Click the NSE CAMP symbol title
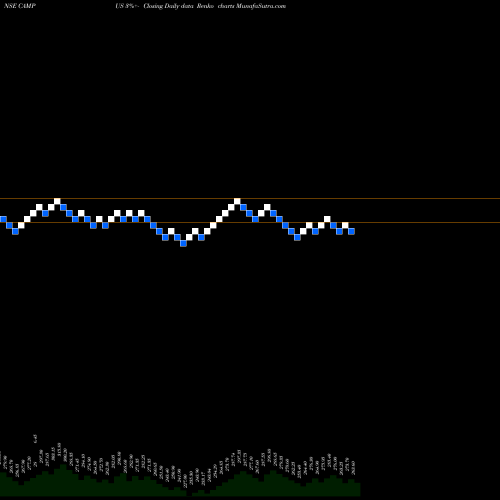The width and height of the screenshot is (500, 500). point(20,6)
